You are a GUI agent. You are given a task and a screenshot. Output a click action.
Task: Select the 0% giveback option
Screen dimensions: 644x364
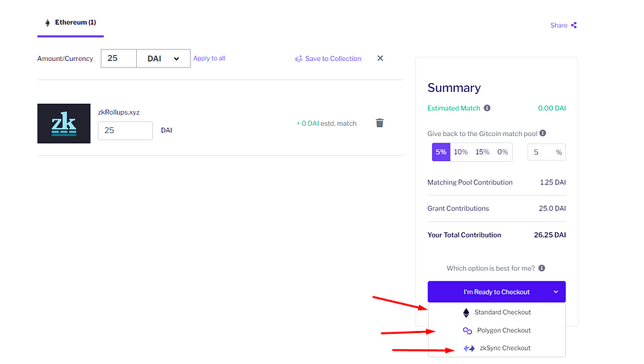[503, 151]
